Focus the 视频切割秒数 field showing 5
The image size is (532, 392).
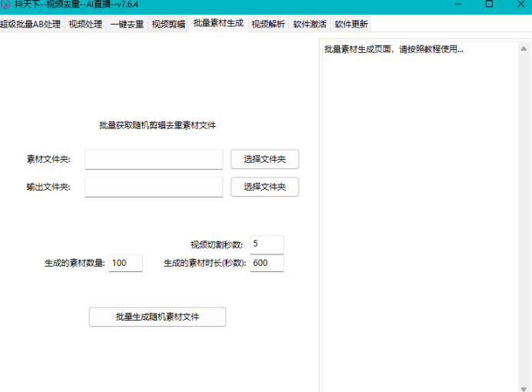point(267,244)
